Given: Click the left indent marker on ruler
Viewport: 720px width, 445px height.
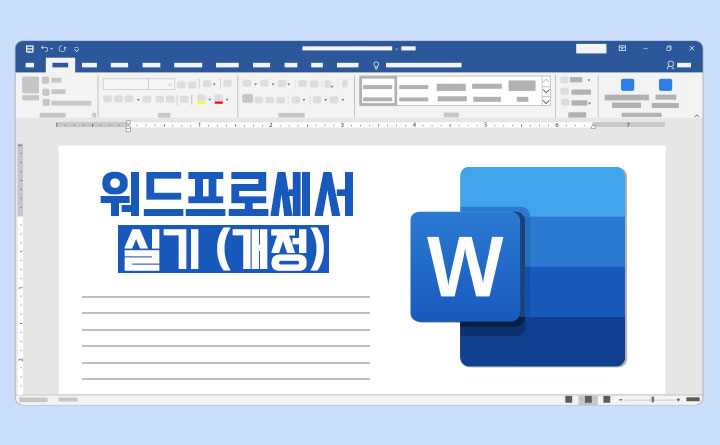Looking at the screenshot, I should coord(128,125).
